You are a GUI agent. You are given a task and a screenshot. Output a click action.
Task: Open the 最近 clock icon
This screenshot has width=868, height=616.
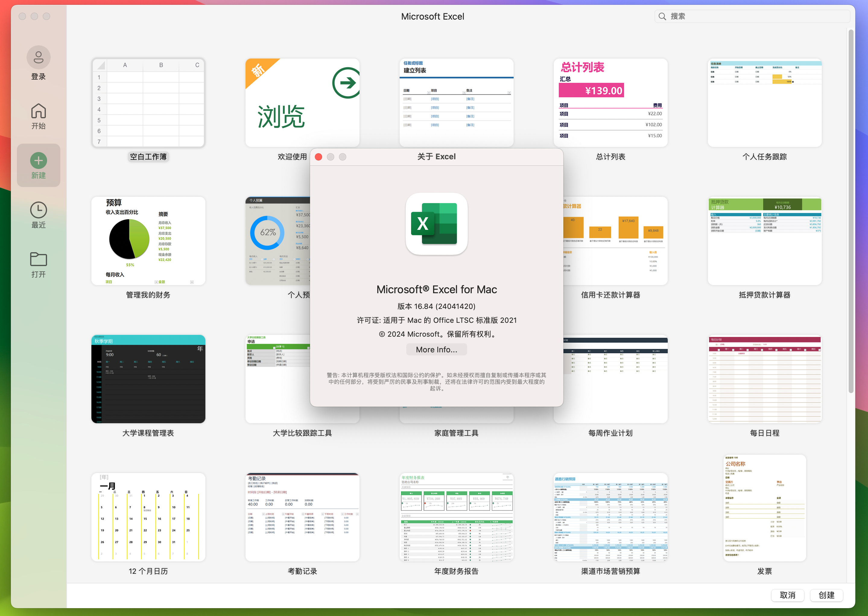click(x=38, y=210)
